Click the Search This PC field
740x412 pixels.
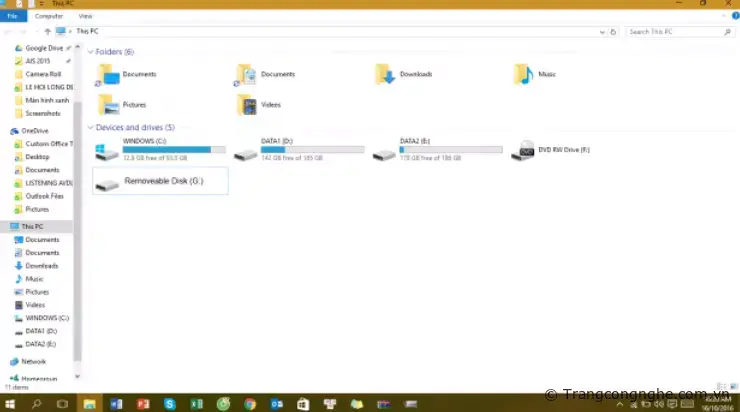pyautogui.click(x=675, y=32)
